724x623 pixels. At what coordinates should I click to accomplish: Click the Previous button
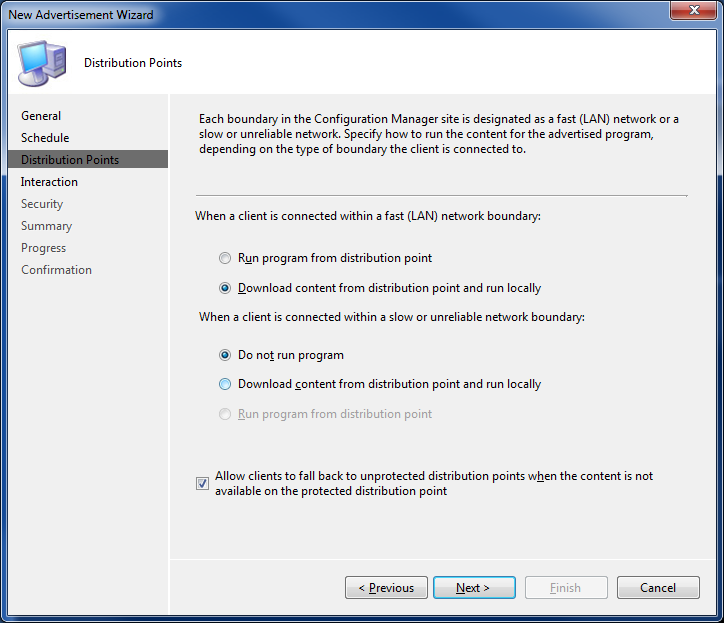(x=386, y=587)
